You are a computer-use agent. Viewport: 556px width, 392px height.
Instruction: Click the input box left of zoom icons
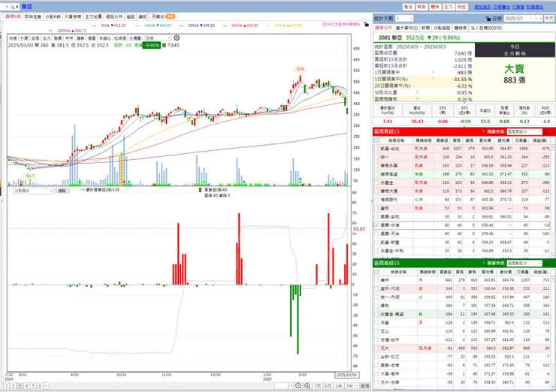pos(282,386)
